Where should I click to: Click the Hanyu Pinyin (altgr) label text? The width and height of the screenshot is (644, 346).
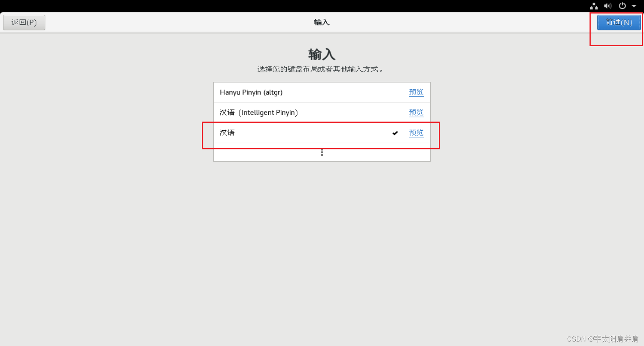tap(251, 92)
